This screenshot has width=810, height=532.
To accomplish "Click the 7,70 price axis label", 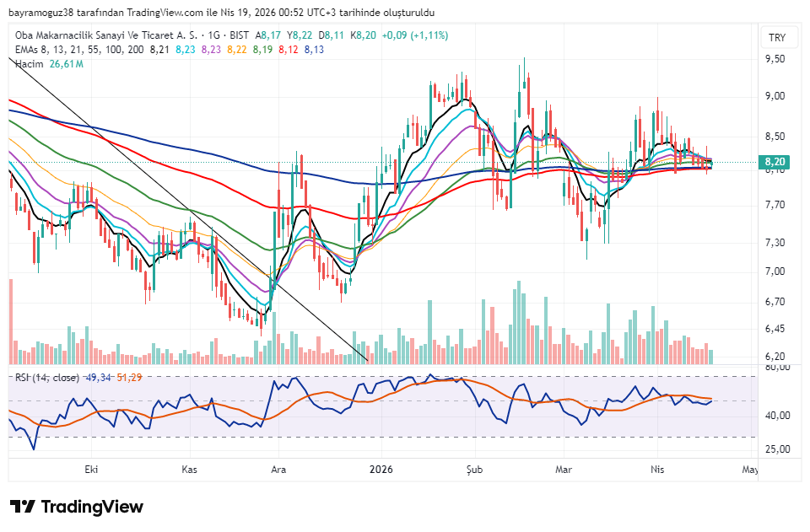I will coord(775,206).
